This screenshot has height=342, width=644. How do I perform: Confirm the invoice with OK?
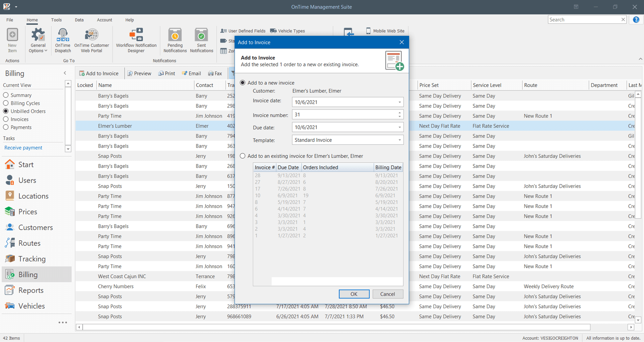(x=354, y=294)
